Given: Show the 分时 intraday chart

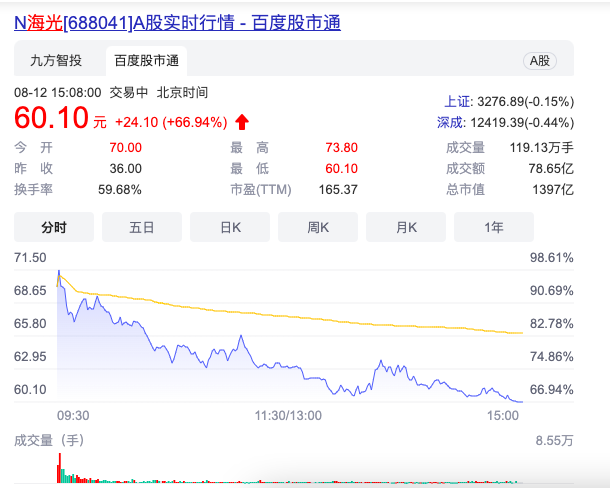Looking at the screenshot, I should tap(54, 227).
